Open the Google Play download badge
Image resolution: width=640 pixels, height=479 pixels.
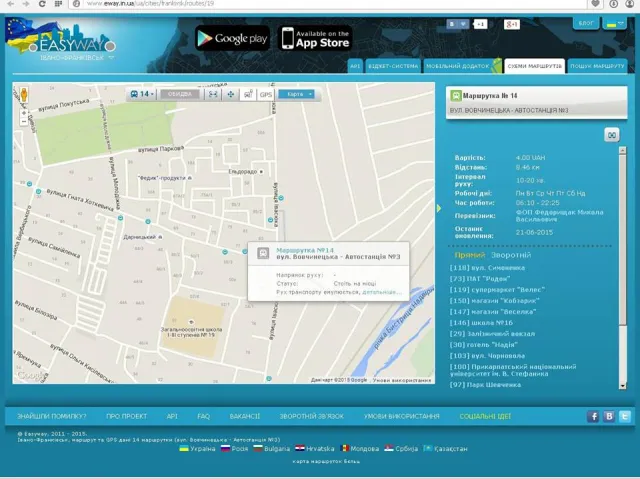[232, 38]
